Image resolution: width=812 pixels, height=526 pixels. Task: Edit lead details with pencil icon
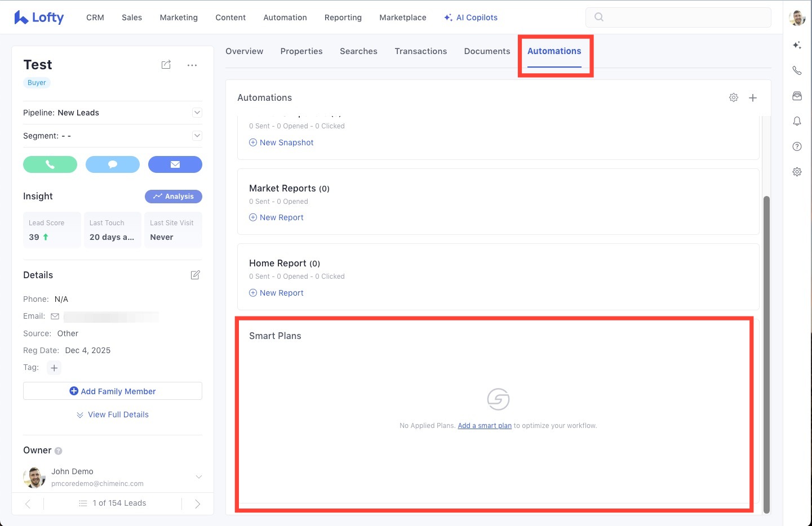pyautogui.click(x=196, y=275)
